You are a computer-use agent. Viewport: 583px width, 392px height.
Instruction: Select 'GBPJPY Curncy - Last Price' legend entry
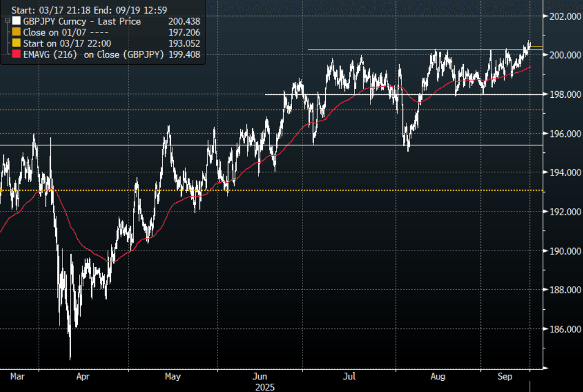coord(82,22)
